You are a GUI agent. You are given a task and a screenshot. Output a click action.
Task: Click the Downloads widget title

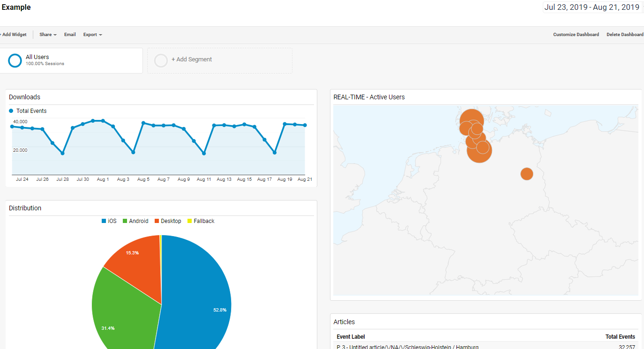[x=24, y=97]
